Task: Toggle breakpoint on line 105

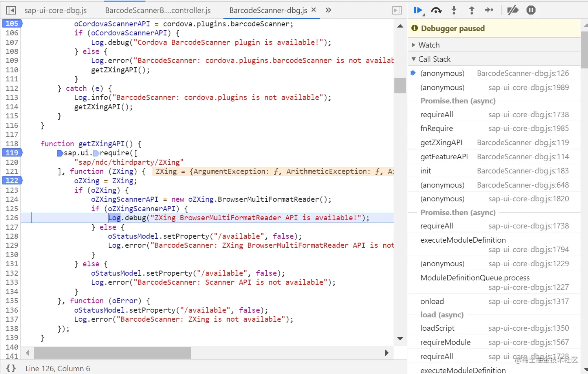Action: [12, 24]
